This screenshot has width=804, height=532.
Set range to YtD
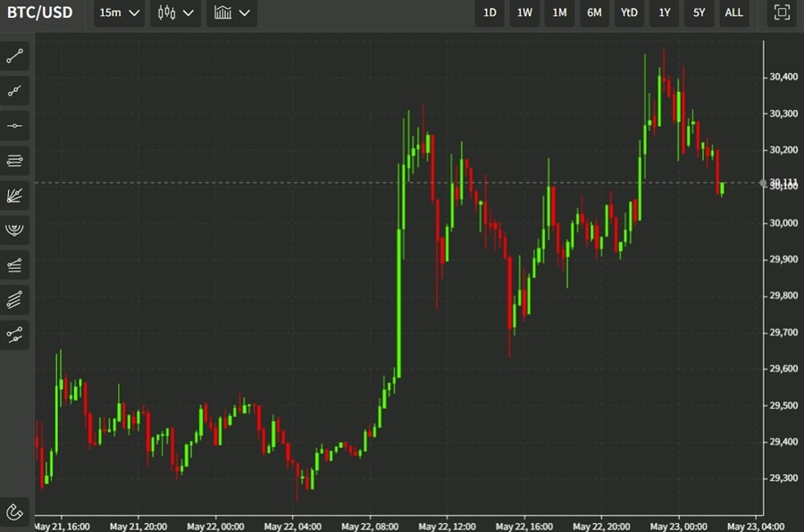(x=629, y=12)
